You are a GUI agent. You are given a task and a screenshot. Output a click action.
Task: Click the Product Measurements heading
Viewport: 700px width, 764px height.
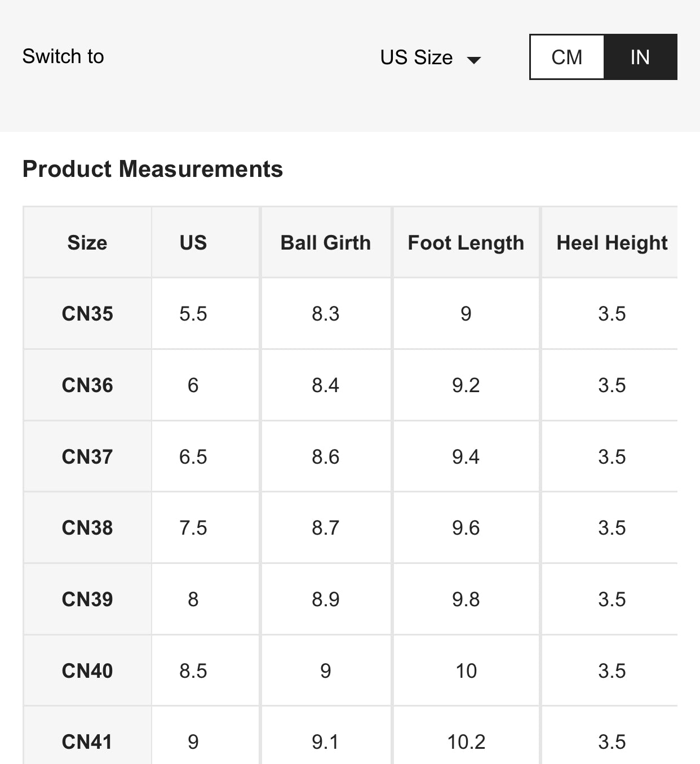click(x=153, y=169)
